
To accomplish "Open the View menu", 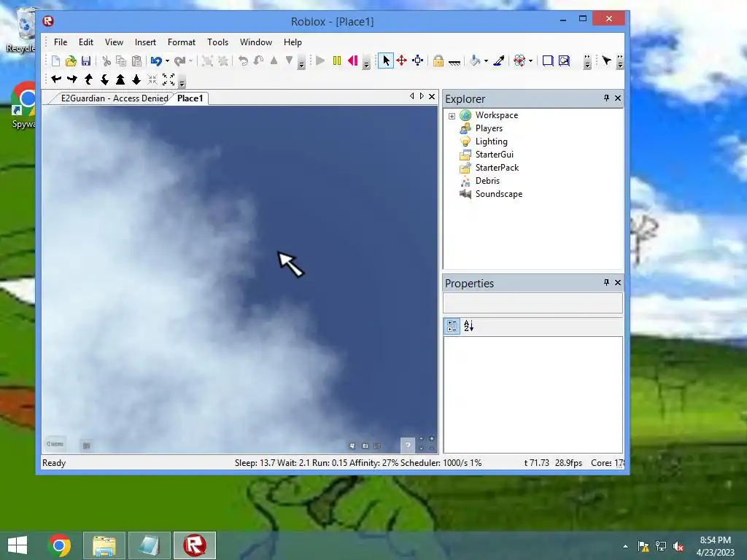I will [x=114, y=42].
